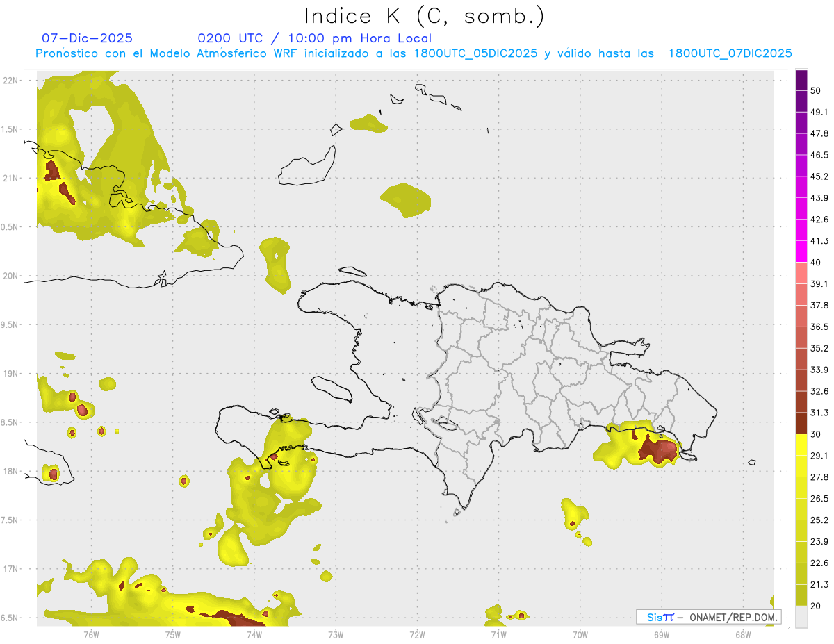Click the date "07-Dic-2025"

87,38
